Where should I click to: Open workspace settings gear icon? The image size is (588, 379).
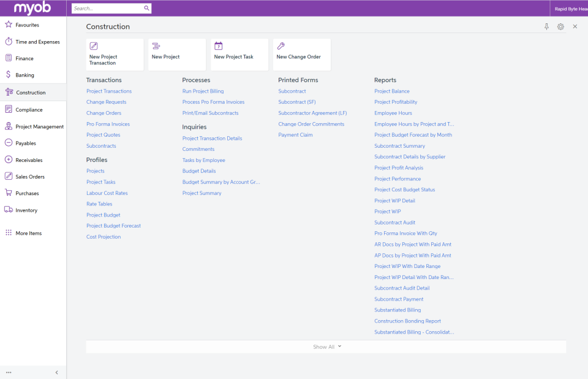pos(560,26)
